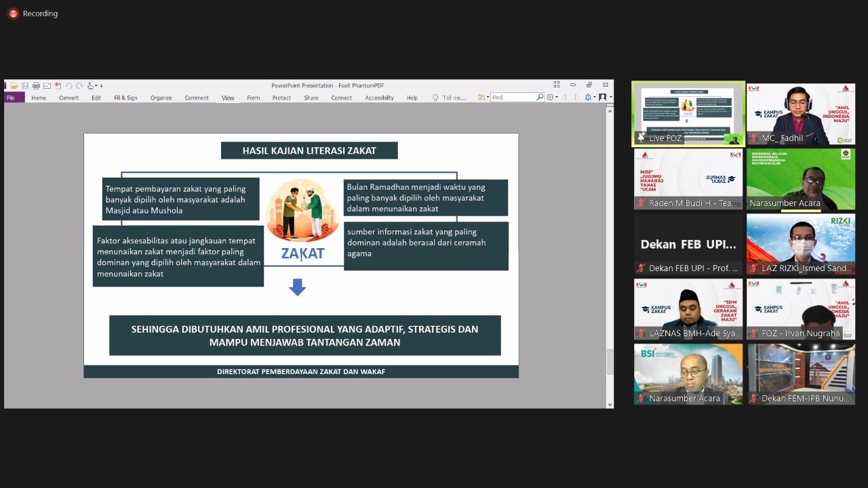Click the scroll down arrow of PDF scrollbar
This screenshot has width=868, height=488.
coord(610,405)
